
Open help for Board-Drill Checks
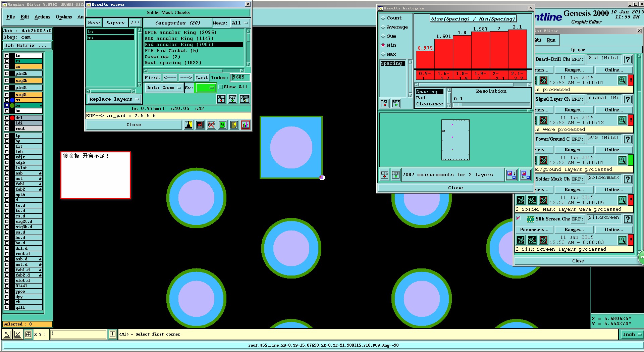pos(628,59)
